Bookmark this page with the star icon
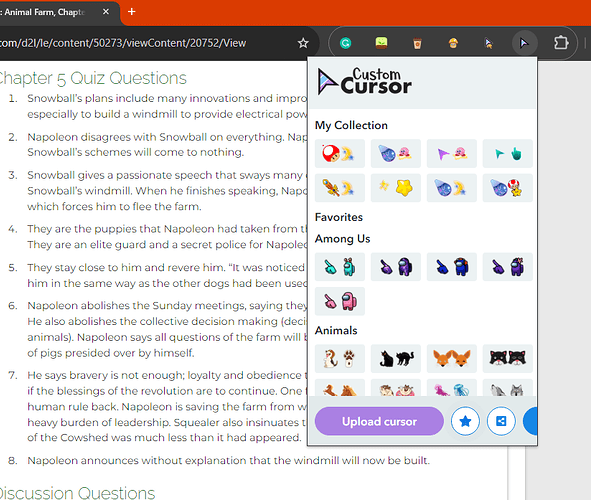Screen dimensions: 591x500 click(x=303, y=43)
